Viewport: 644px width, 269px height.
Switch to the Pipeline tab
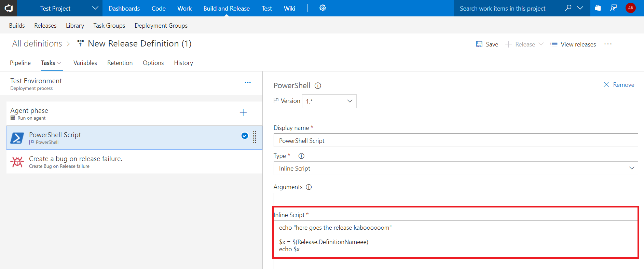point(20,63)
